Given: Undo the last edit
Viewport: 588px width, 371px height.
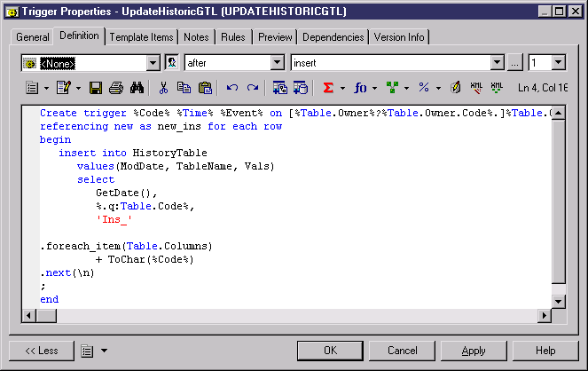Looking at the screenshot, I should (x=232, y=88).
